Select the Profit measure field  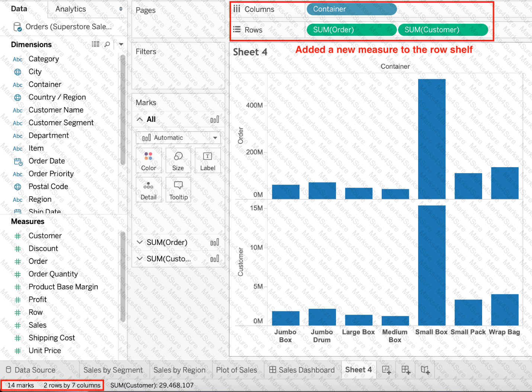click(x=38, y=299)
